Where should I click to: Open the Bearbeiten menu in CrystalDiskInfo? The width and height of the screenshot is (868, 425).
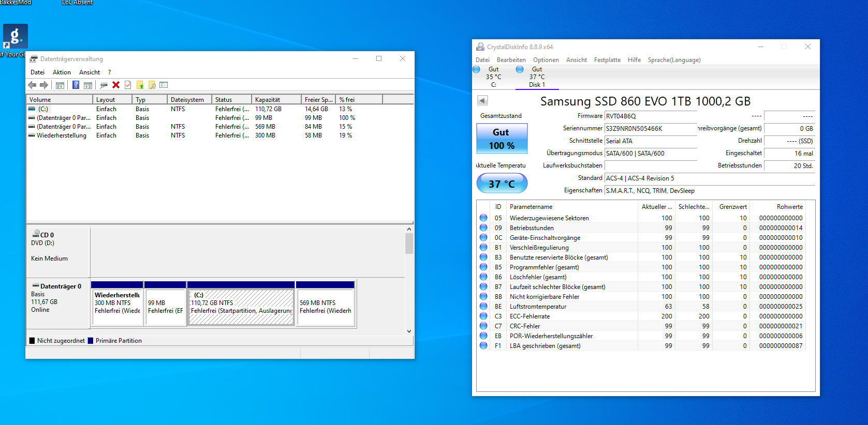pyautogui.click(x=511, y=60)
